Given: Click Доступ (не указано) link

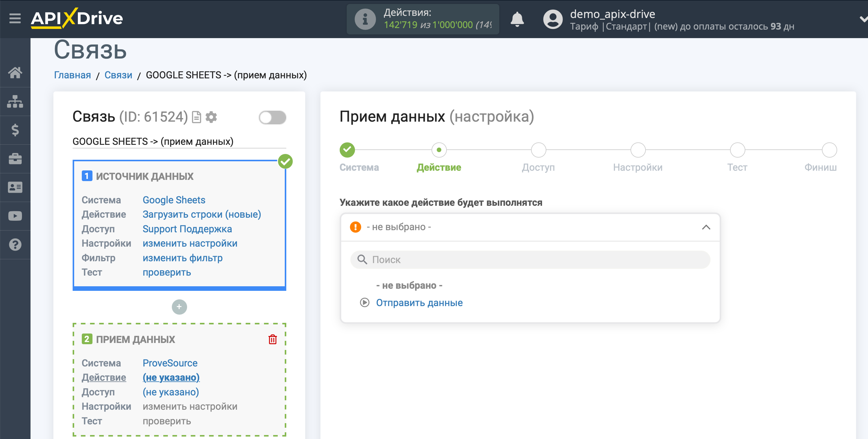Looking at the screenshot, I should click(x=171, y=392).
